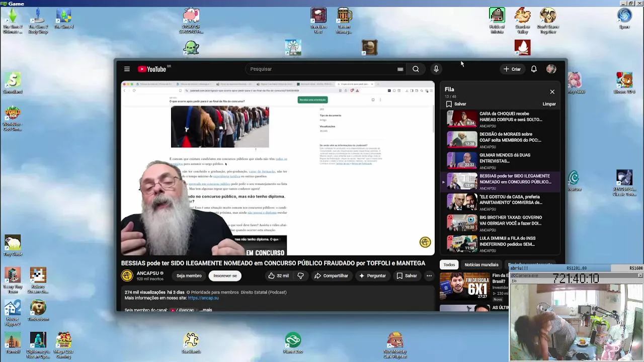Click the Criar create button
The width and height of the screenshot is (644, 362).
(x=512, y=69)
